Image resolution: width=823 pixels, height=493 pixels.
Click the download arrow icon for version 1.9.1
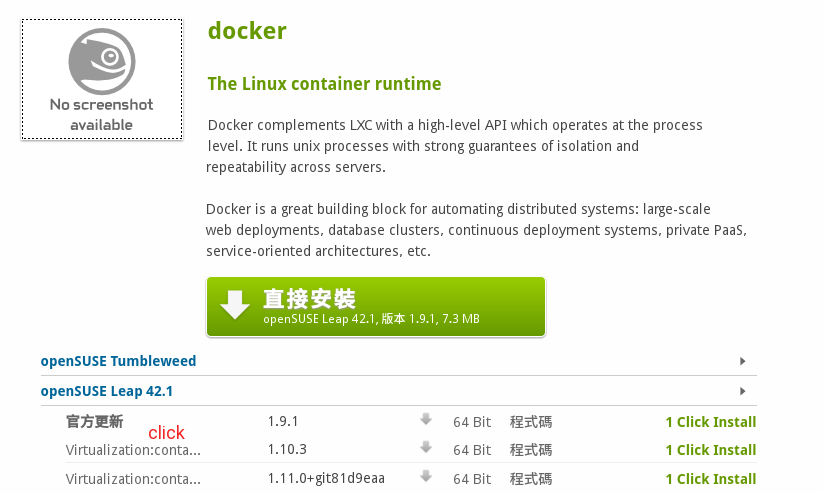tap(426, 419)
